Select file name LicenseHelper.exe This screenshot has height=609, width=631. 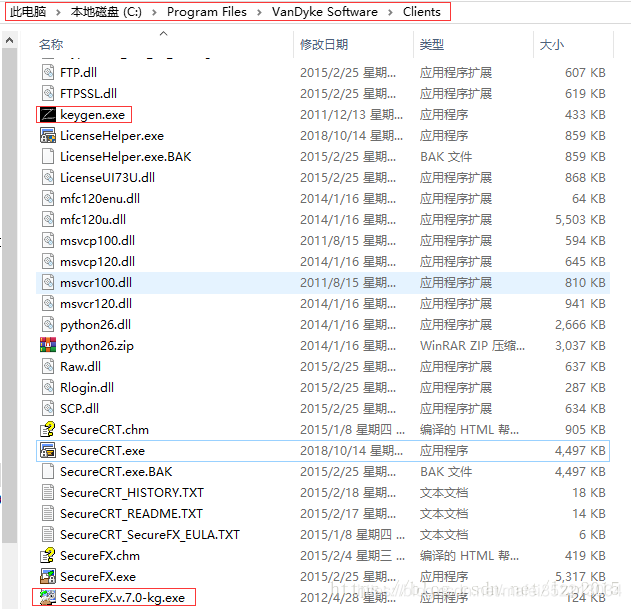(112, 136)
